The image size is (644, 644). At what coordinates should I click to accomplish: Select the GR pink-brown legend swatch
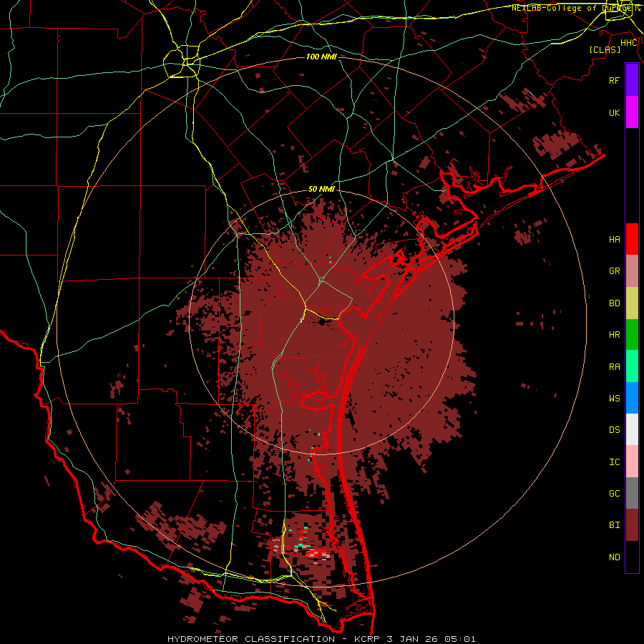(x=632, y=271)
